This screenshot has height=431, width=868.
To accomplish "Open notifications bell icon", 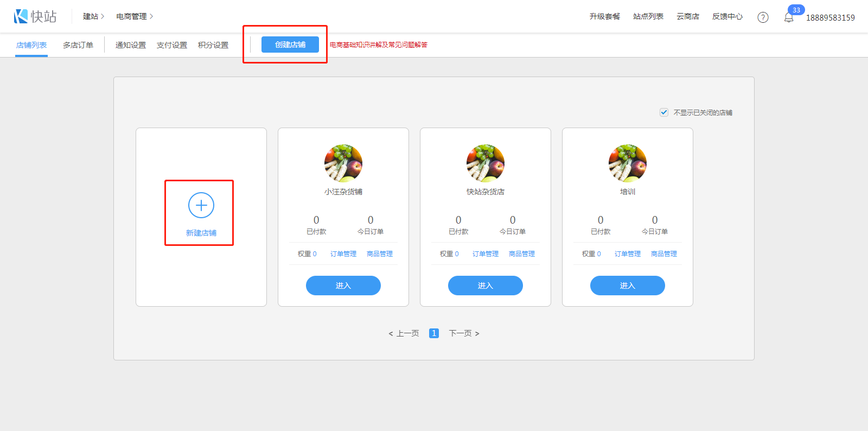I will [x=789, y=17].
